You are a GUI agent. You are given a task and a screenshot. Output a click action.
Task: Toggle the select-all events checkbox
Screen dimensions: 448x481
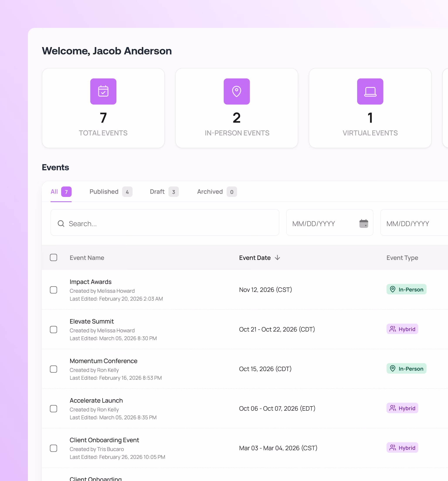coord(53,257)
